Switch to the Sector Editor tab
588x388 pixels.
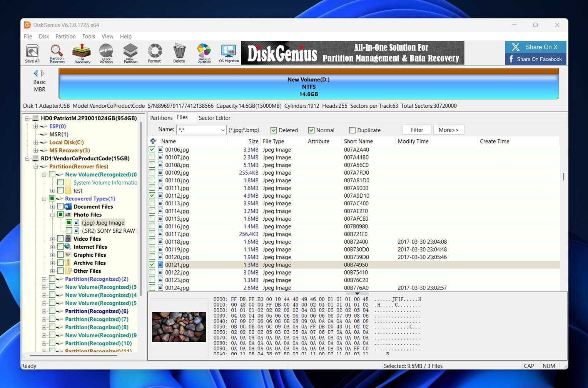[214, 118]
